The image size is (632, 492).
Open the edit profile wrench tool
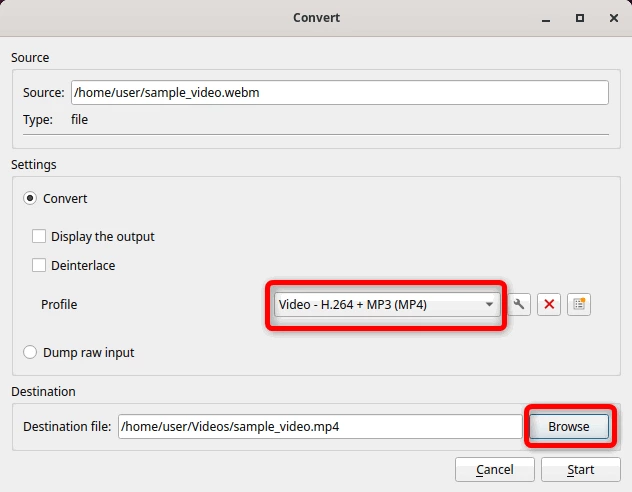[x=519, y=304]
